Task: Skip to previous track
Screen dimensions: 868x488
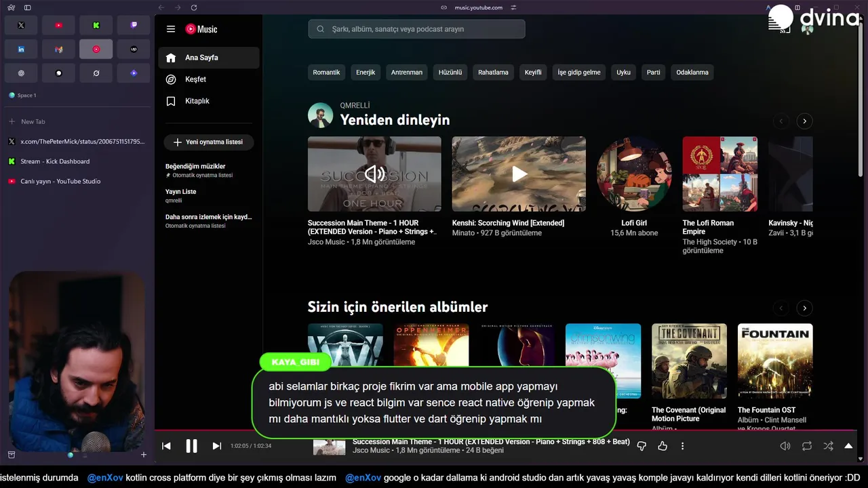Action: coord(166,446)
